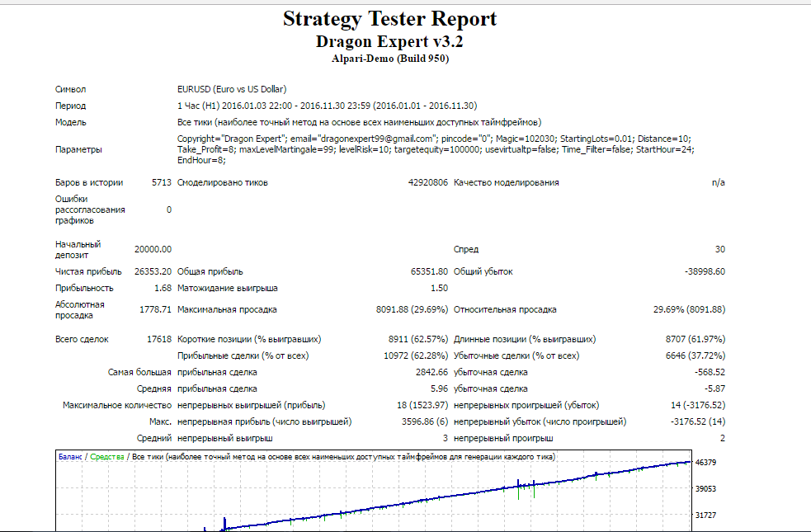Select the Dragon Expert v3.2 heading

click(389, 41)
